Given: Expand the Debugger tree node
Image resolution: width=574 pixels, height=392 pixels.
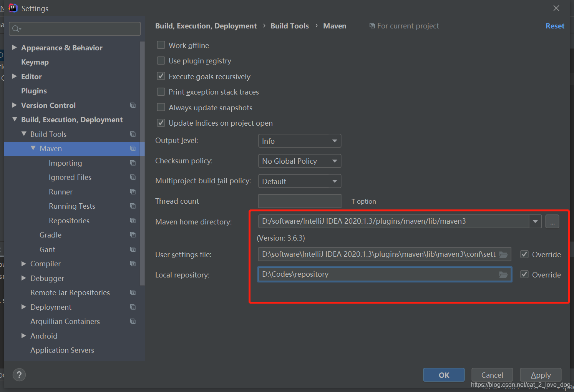Looking at the screenshot, I should click(24, 278).
